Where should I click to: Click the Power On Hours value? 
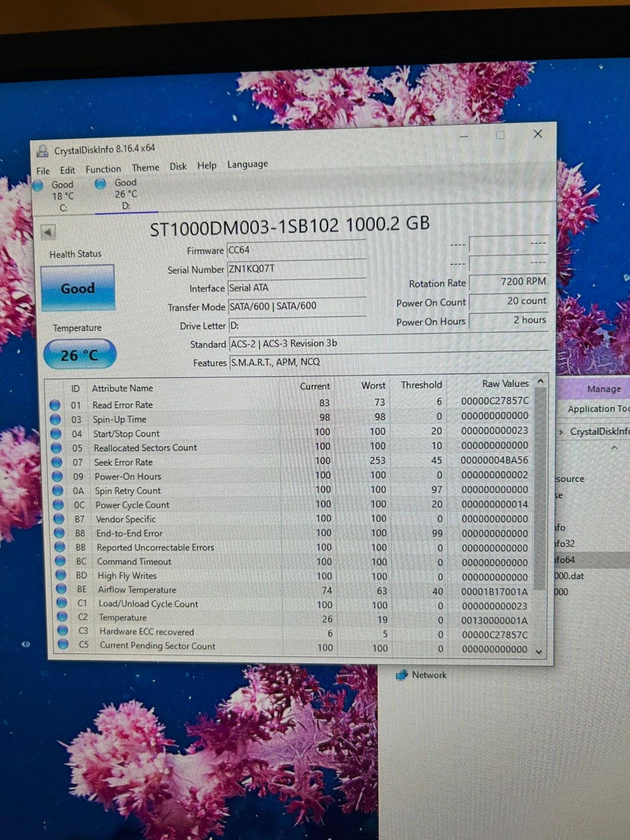pyautogui.click(x=509, y=320)
